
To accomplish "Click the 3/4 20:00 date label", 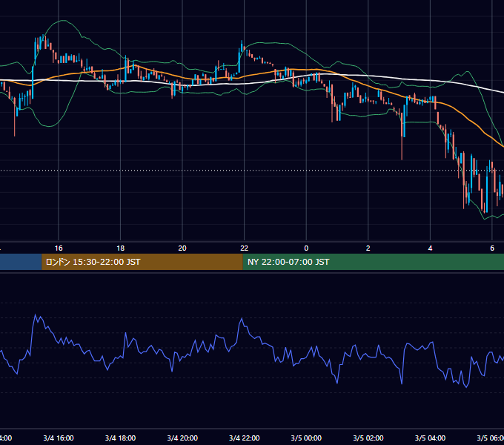I will tap(182, 438).
